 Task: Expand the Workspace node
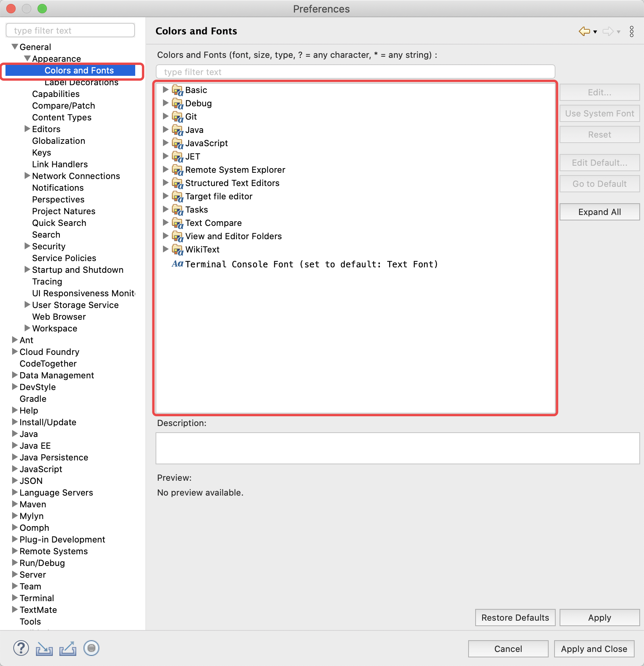(27, 328)
